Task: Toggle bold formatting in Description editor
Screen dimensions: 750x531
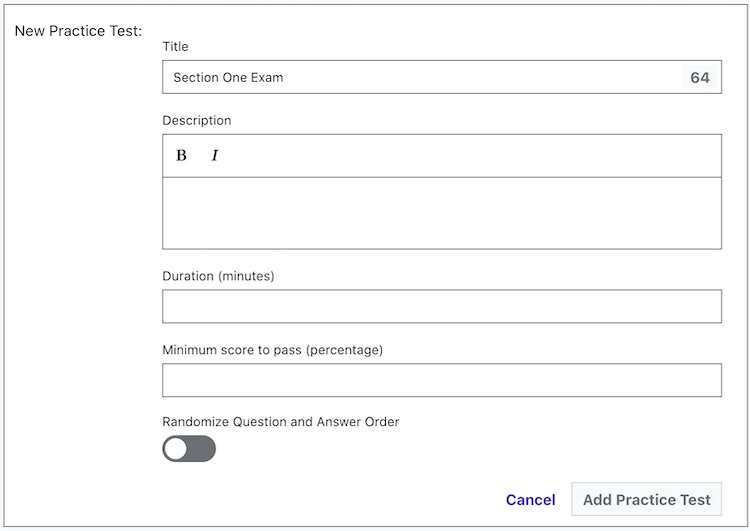Action: 181,156
